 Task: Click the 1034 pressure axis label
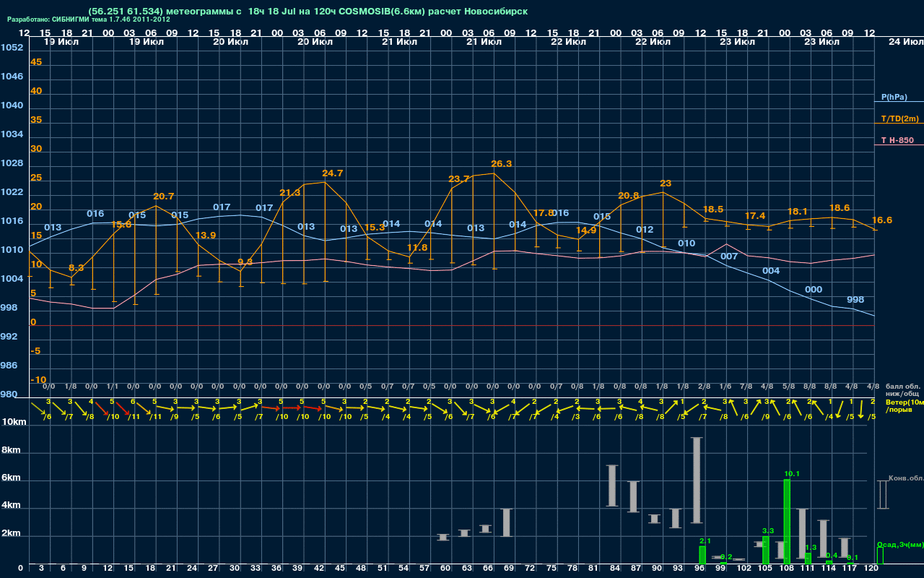[12, 134]
